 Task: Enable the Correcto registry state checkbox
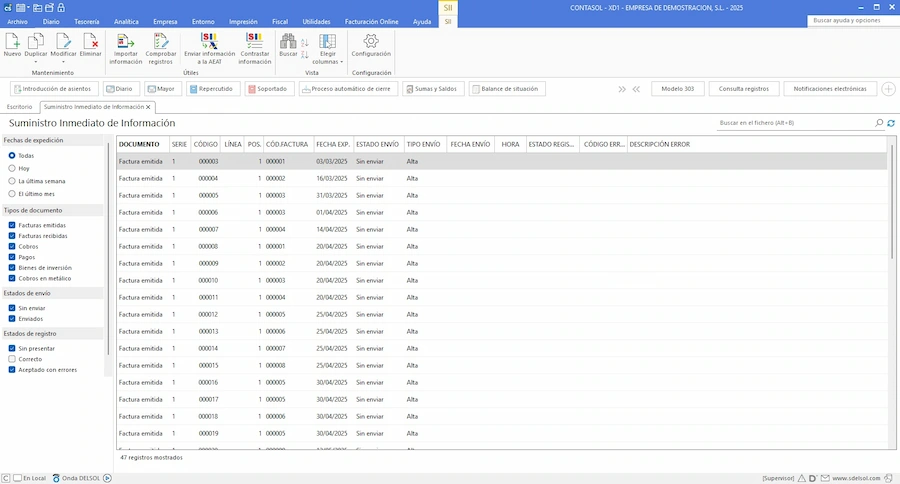[12, 358]
